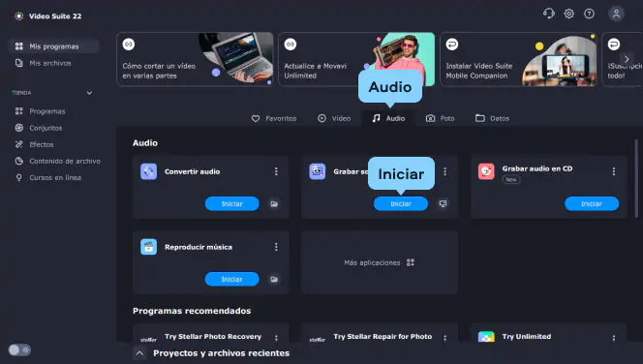Expand Proyectos y archivos recientes panel
The width and height of the screenshot is (643, 364).
pos(139,353)
